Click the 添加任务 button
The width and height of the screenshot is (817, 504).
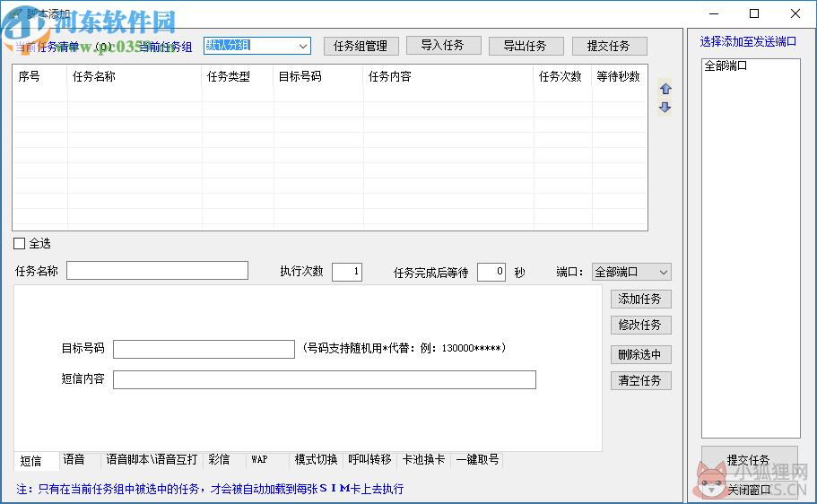point(640,300)
